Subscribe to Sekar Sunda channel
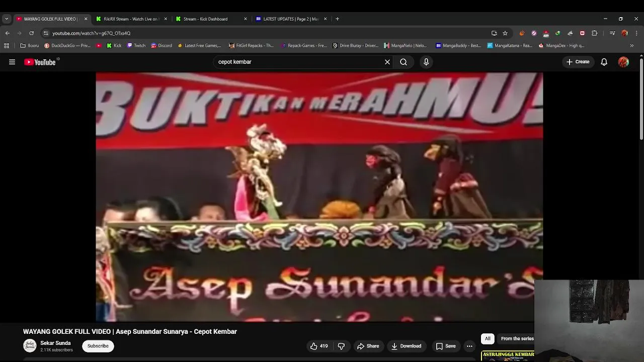 (x=98, y=346)
